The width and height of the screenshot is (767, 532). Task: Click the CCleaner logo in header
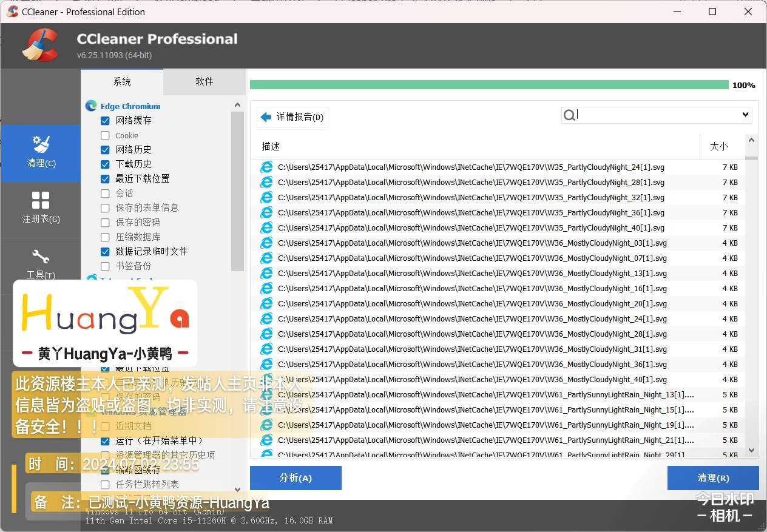[40, 45]
